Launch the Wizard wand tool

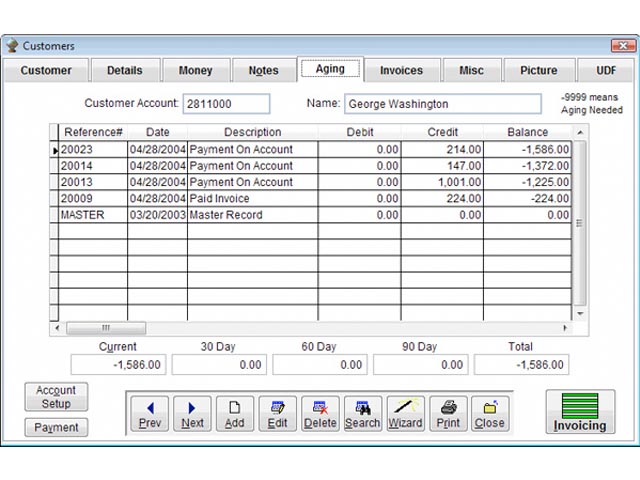405,413
